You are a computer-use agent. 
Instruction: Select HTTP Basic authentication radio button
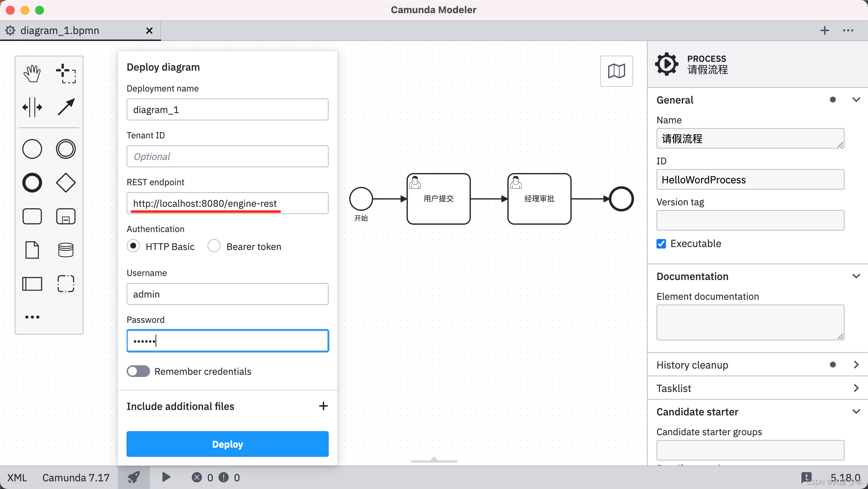134,246
